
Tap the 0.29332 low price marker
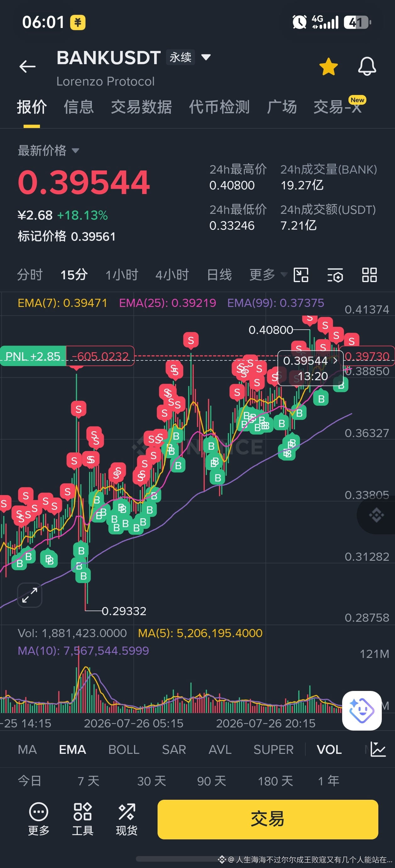click(124, 611)
